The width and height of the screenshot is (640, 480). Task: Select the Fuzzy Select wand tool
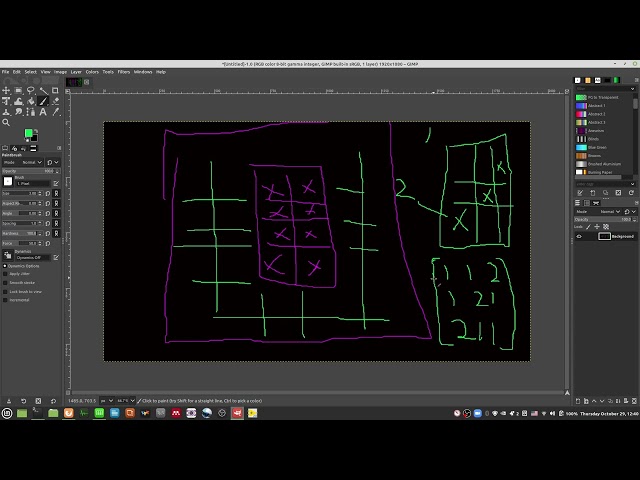pos(43,91)
